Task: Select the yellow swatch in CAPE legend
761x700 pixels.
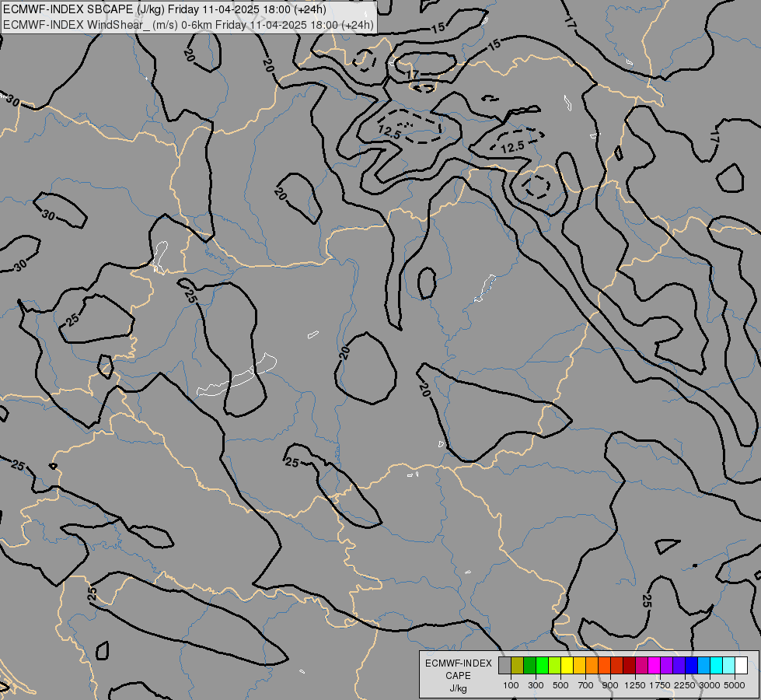Action: tap(567, 666)
